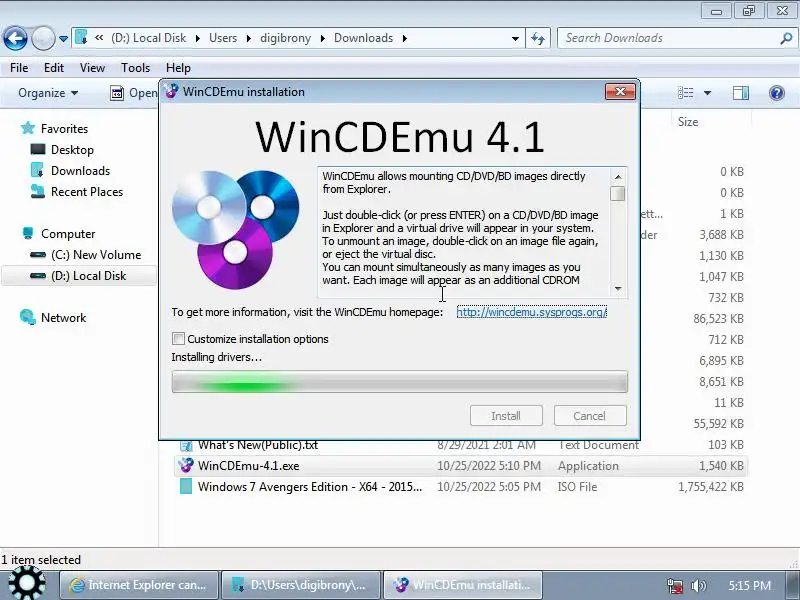Click (D:) Local Disk in address breadcrumb

click(148, 38)
